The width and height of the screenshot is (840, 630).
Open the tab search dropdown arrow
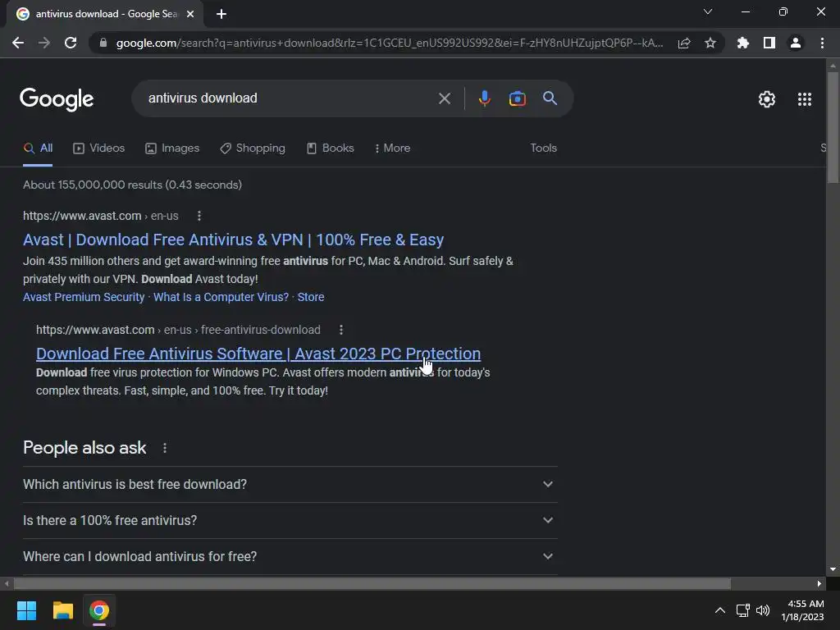pos(708,11)
